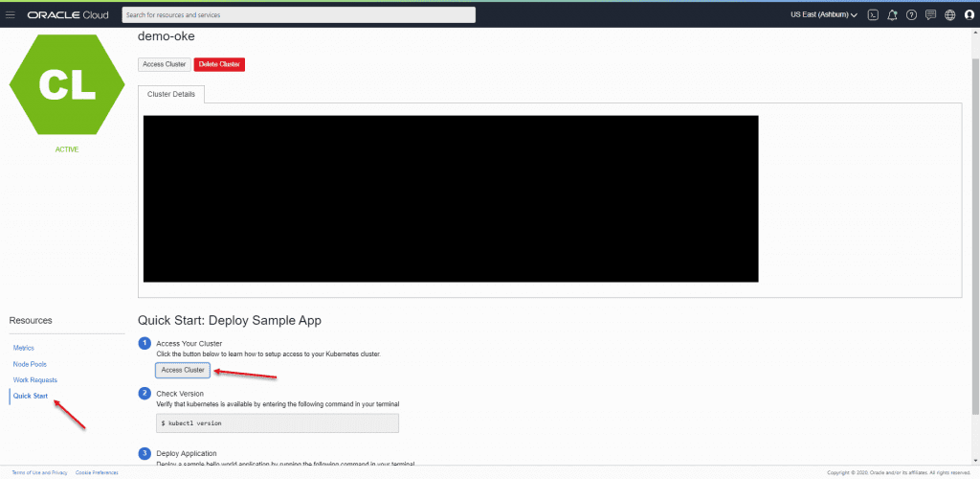Open the support chat icon
The image size is (980, 479).
pyautogui.click(x=930, y=14)
